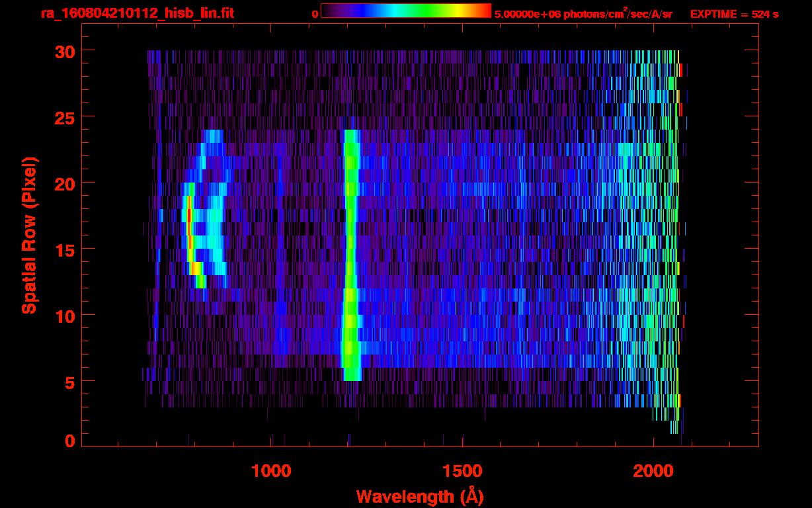This screenshot has width=812, height=508.
Task: Click the EXPTIME = 524 s text
Action: 734,14
